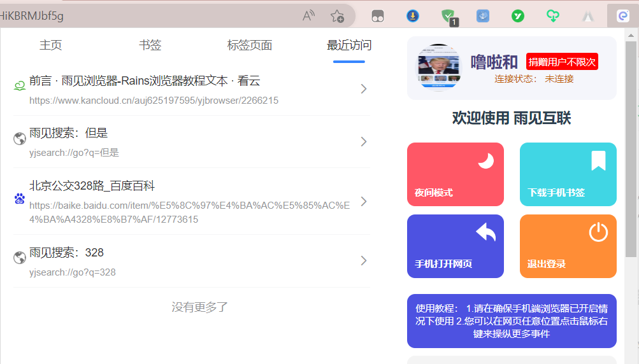
Task: Click the Read Aloud icon in address bar
Action: (308, 16)
